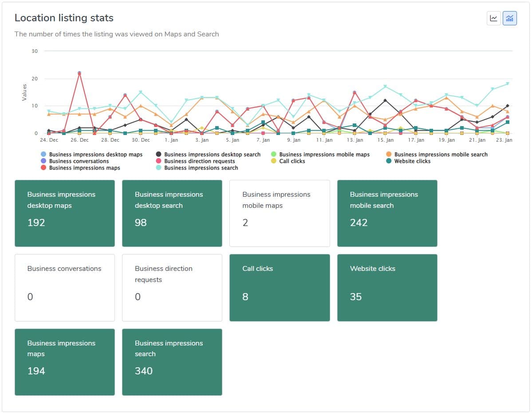Toggle Business impressions maps legend item
The image size is (532, 413).
(x=80, y=168)
